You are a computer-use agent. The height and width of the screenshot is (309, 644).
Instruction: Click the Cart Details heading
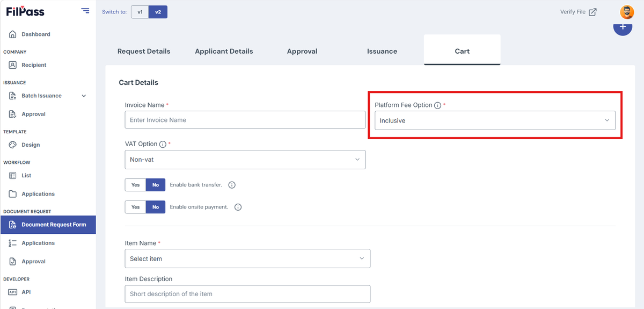[x=138, y=83]
